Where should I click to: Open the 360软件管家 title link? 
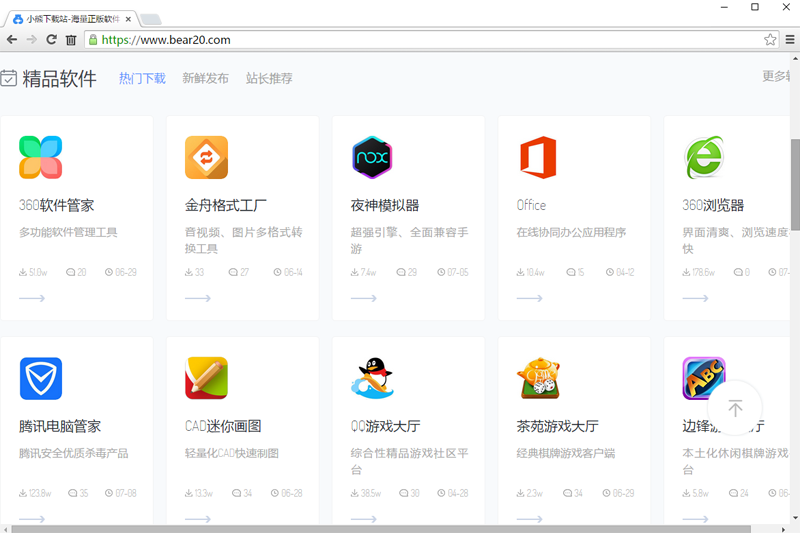point(57,205)
